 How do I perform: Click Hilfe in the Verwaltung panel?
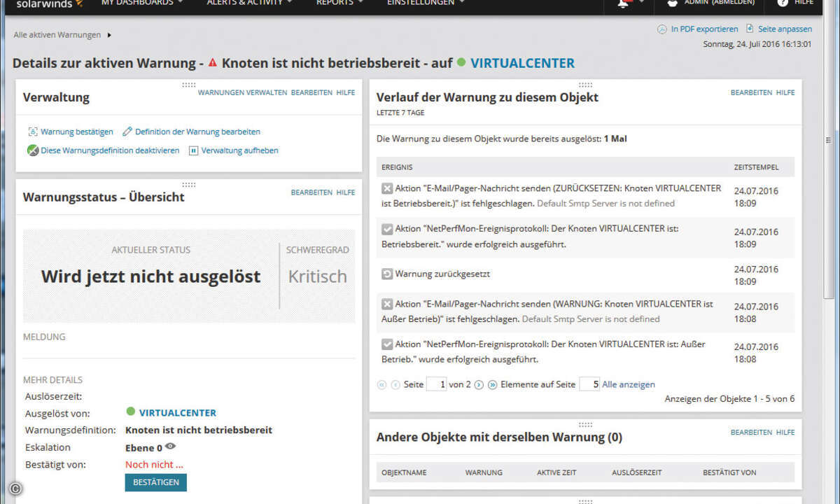point(346,92)
